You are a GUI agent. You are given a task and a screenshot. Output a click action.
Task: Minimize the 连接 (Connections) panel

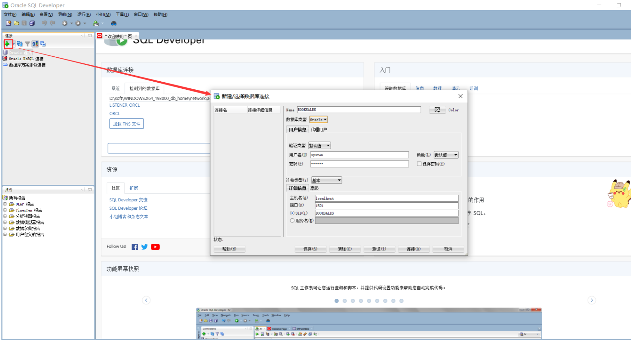(x=90, y=36)
